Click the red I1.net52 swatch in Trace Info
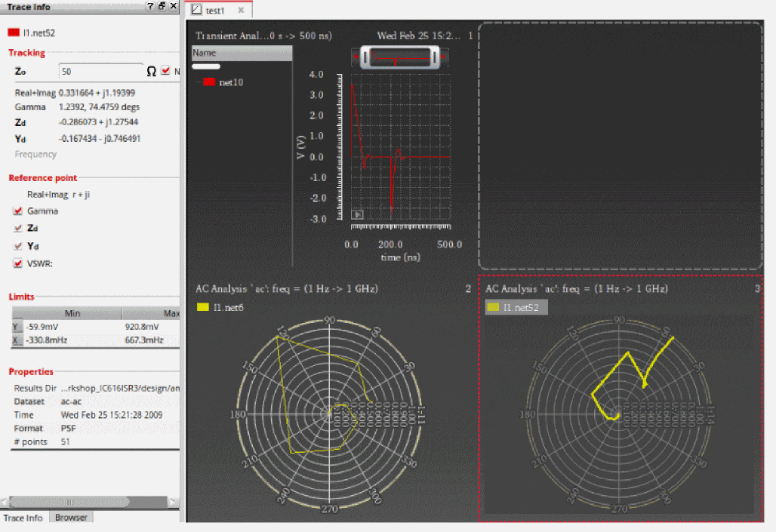Screen dimensions: 776x532 coord(14,32)
